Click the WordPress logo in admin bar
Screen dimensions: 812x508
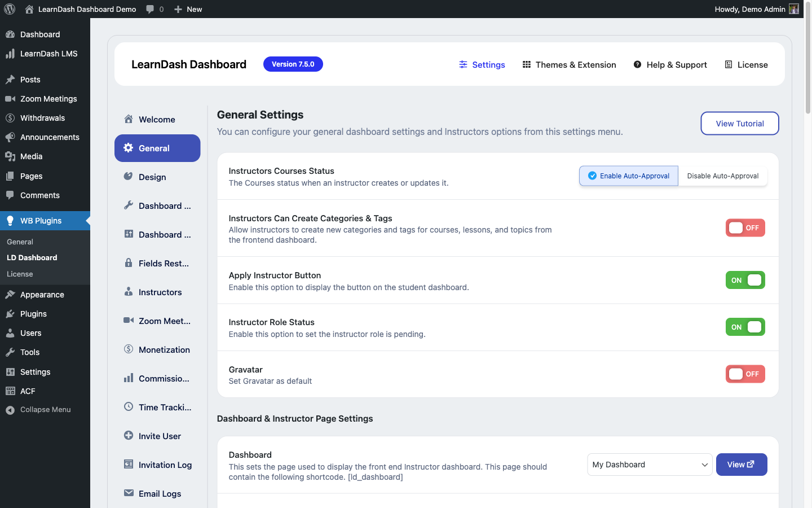point(9,8)
